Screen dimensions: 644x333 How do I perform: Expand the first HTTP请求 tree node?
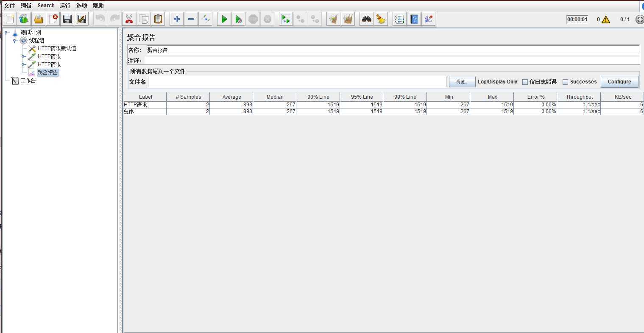tap(24, 56)
